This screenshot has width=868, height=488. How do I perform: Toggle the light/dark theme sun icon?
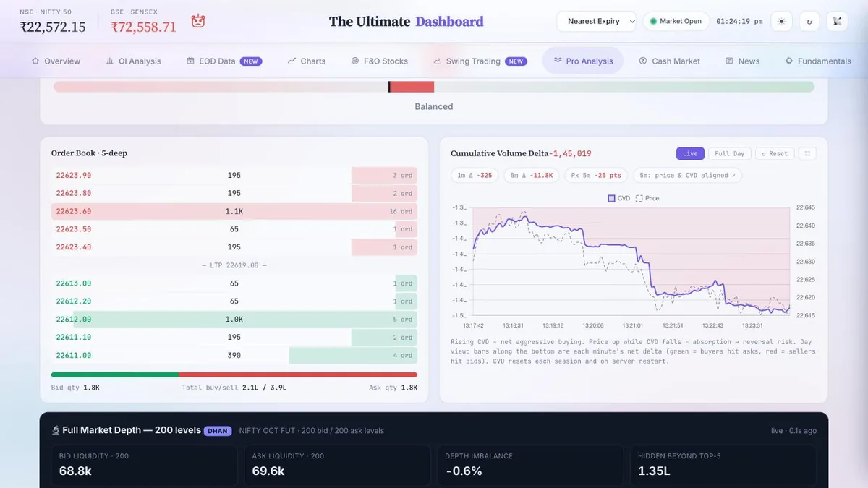[x=781, y=22]
